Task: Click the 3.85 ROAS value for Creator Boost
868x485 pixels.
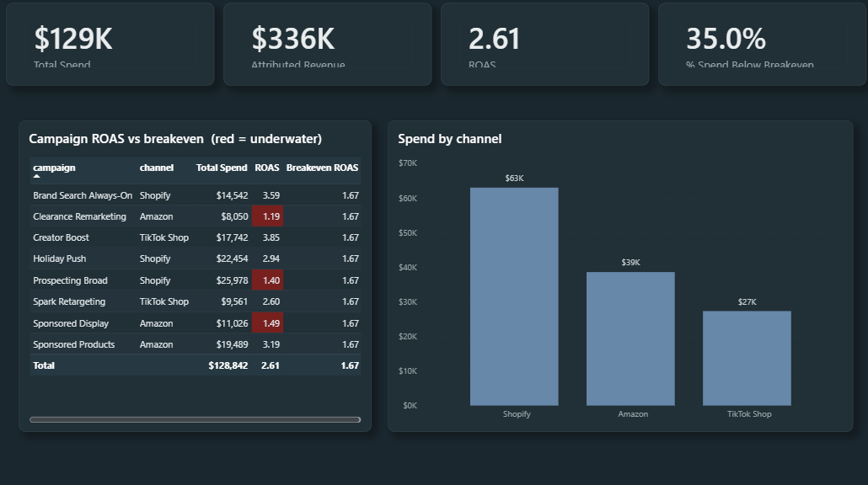Action: pyautogui.click(x=271, y=237)
